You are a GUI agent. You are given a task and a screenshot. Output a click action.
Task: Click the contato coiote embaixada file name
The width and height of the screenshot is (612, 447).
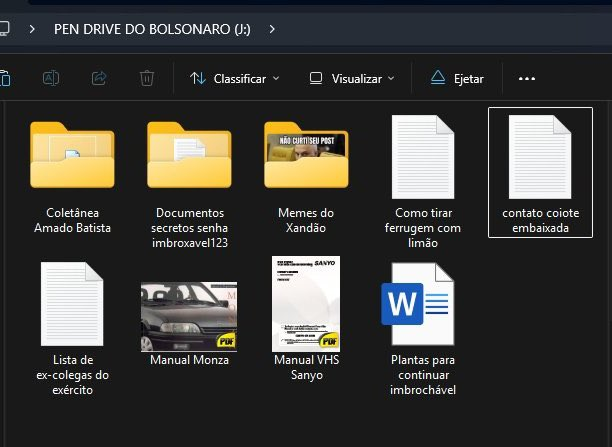coord(541,220)
